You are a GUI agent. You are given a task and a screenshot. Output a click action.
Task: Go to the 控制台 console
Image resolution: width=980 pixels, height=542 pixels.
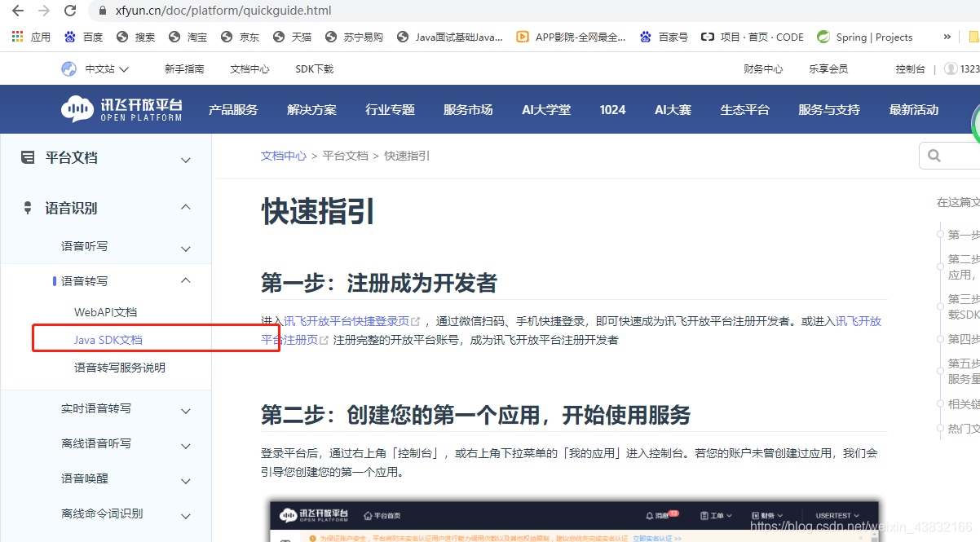pyautogui.click(x=910, y=69)
